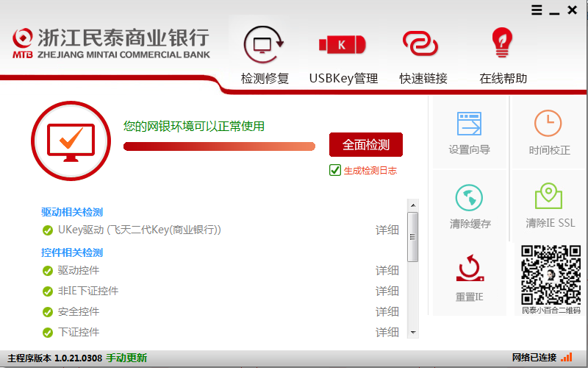Click 主程序版本 1.0.21.0308 version text

[x=54, y=358]
